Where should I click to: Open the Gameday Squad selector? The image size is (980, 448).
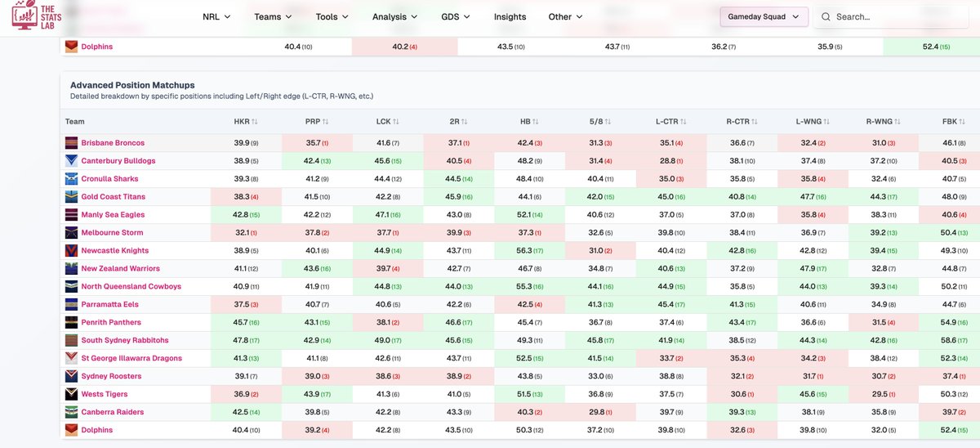(764, 16)
